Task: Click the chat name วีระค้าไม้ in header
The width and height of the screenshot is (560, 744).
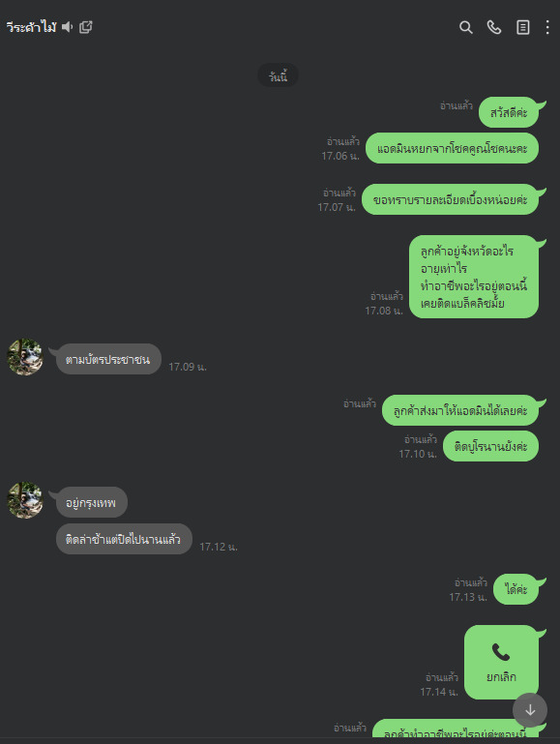Action: 31,27
